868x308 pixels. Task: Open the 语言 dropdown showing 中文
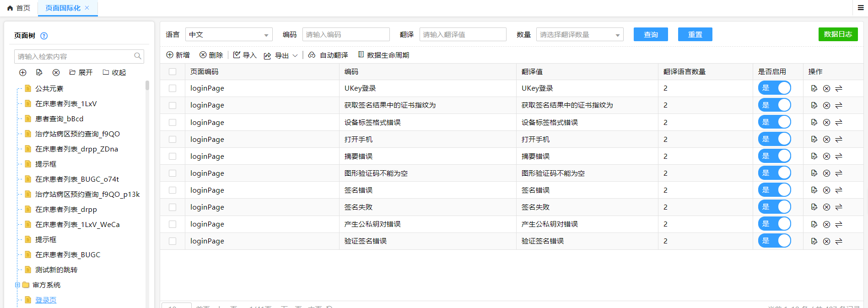pos(229,34)
